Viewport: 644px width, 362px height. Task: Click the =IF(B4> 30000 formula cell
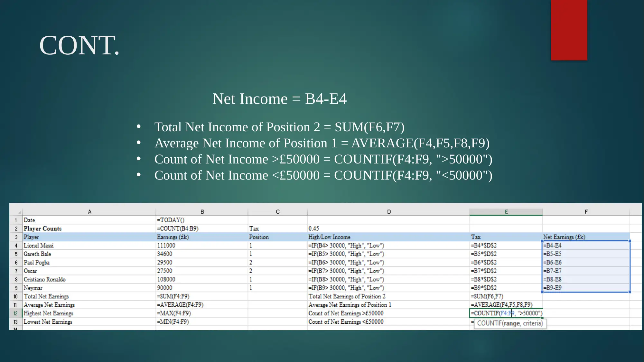coord(389,246)
